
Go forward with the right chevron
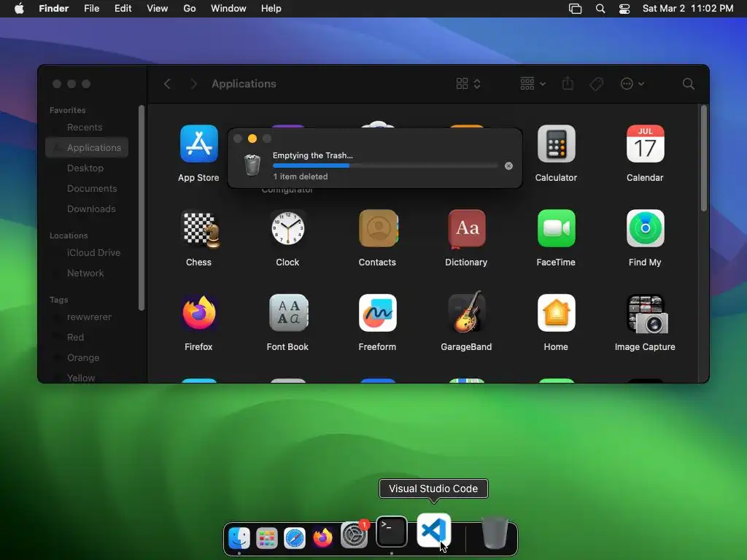click(193, 84)
